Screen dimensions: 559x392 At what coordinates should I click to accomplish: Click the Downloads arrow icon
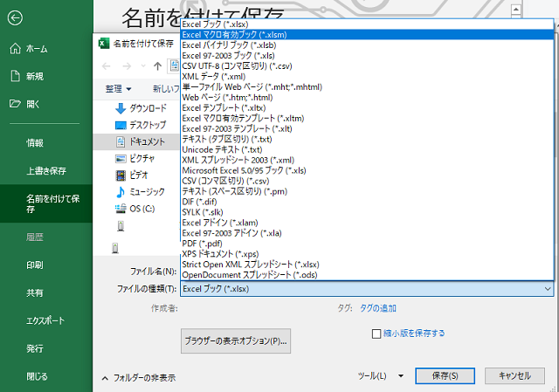121,108
